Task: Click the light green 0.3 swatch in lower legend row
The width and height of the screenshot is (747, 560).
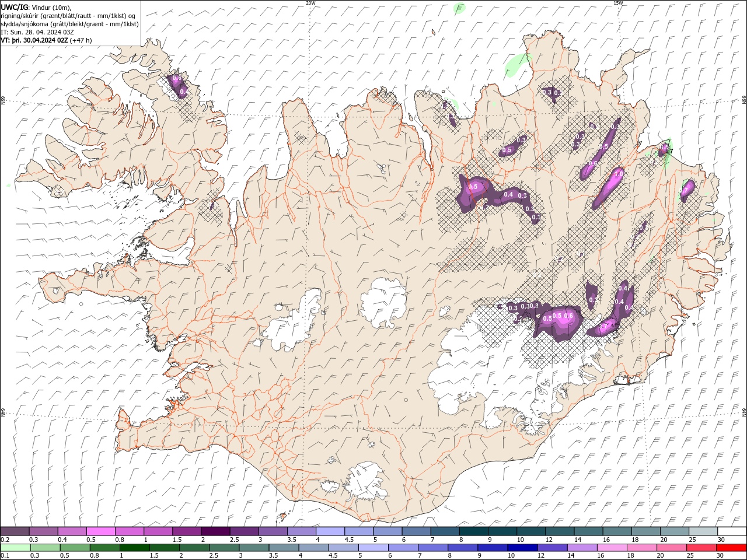Action: 45,548
